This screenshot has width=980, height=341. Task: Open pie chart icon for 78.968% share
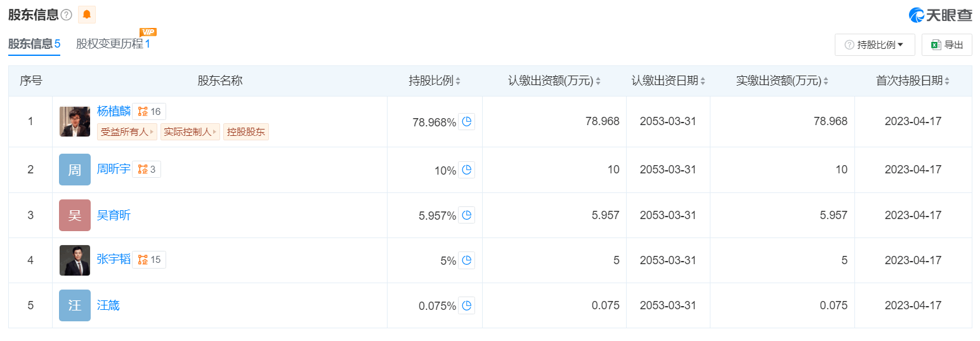tap(467, 122)
